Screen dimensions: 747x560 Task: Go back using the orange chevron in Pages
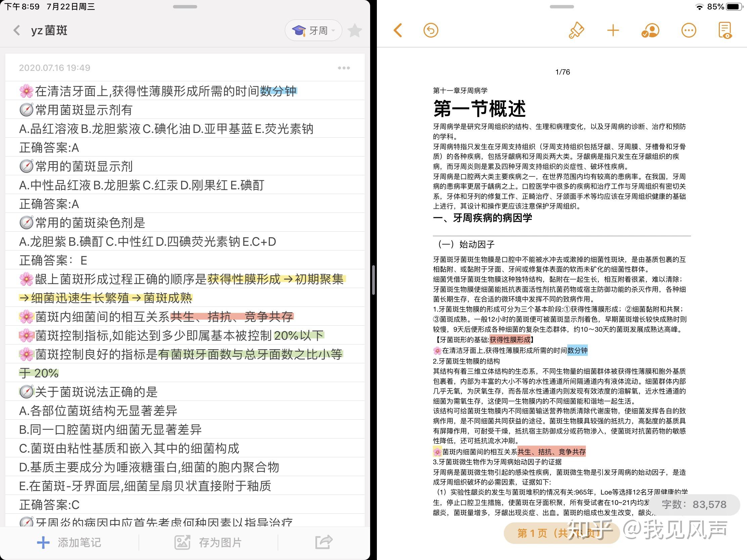pyautogui.click(x=398, y=30)
